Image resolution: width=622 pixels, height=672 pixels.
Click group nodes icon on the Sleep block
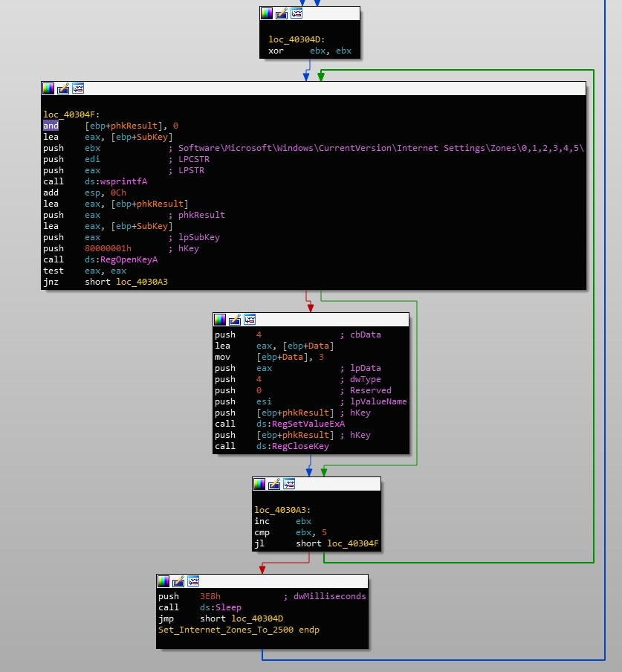(193, 581)
